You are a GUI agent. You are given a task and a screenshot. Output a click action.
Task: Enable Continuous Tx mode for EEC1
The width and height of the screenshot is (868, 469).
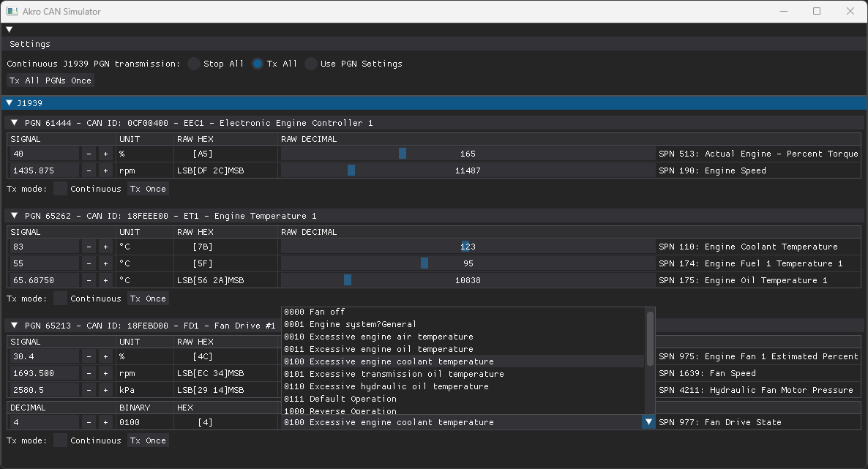(x=59, y=188)
